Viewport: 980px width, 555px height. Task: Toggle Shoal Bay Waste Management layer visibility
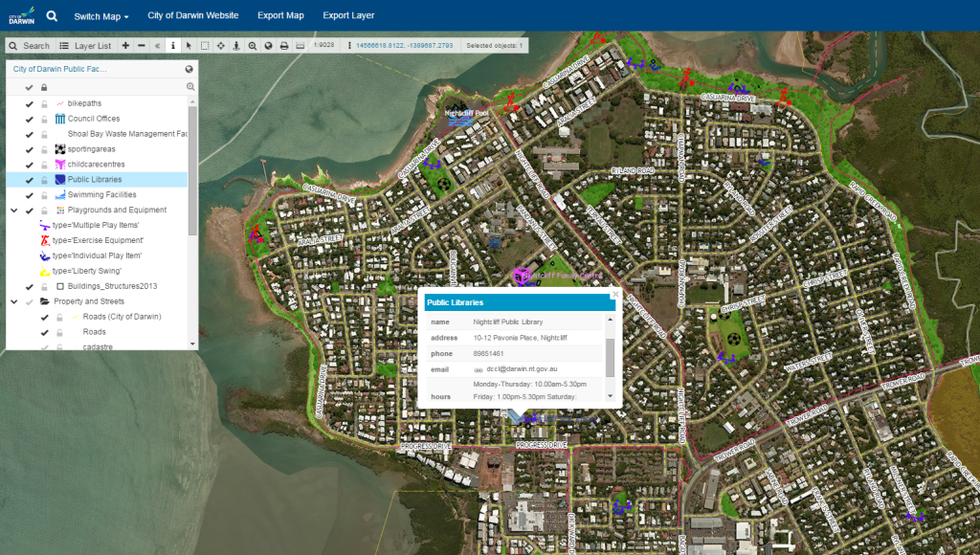click(x=29, y=134)
